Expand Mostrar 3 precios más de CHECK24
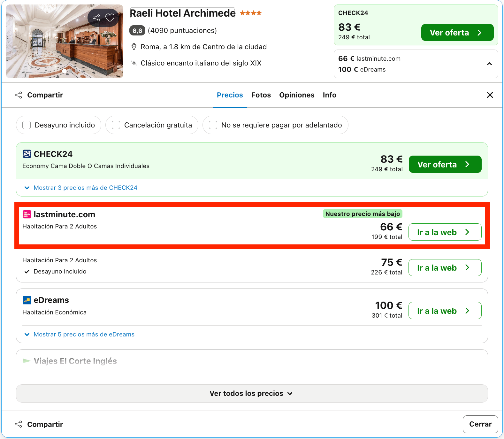504x439 pixels. point(81,188)
